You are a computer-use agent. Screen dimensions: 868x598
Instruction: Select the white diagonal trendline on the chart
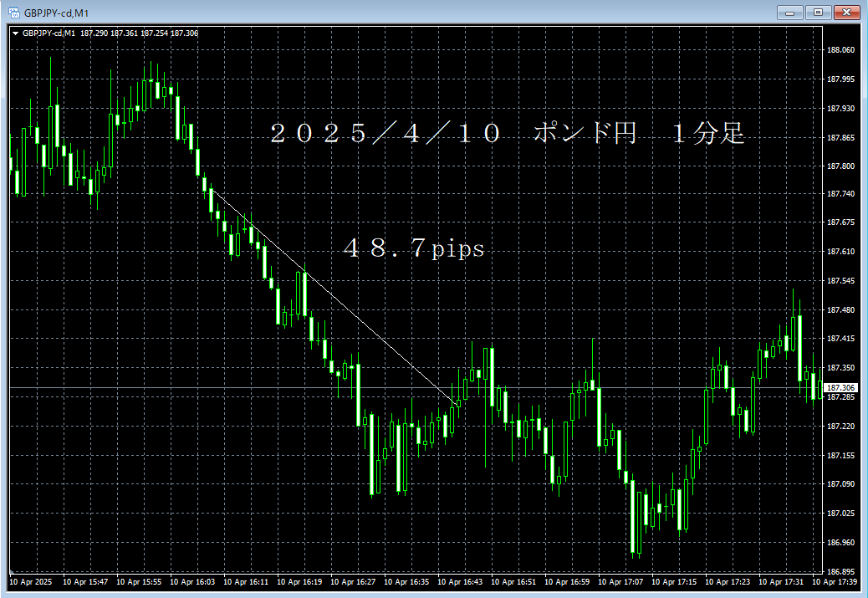pos(334,298)
